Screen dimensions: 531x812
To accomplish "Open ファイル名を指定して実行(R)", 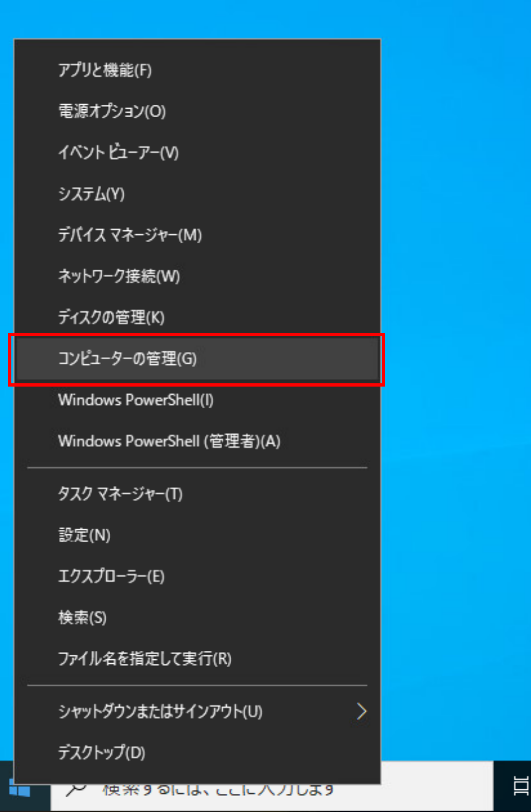I will coord(197,659).
